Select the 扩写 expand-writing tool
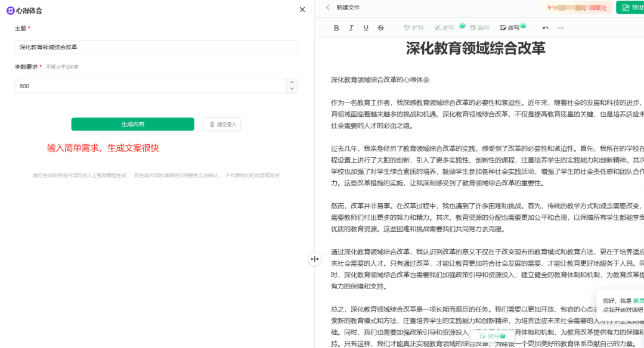 click(413, 27)
